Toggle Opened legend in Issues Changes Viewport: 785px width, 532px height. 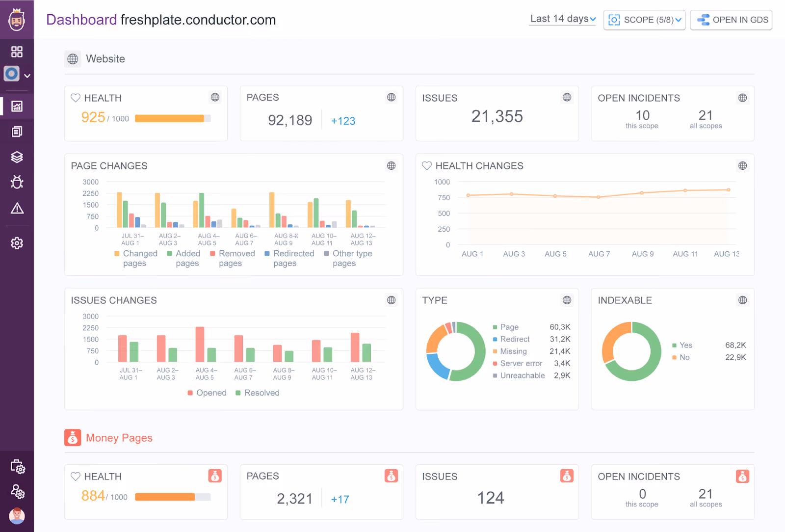(x=207, y=393)
